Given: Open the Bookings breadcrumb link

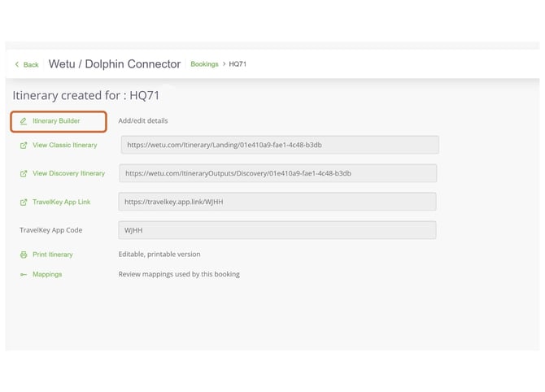Looking at the screenshot, I should pos(204,64).
